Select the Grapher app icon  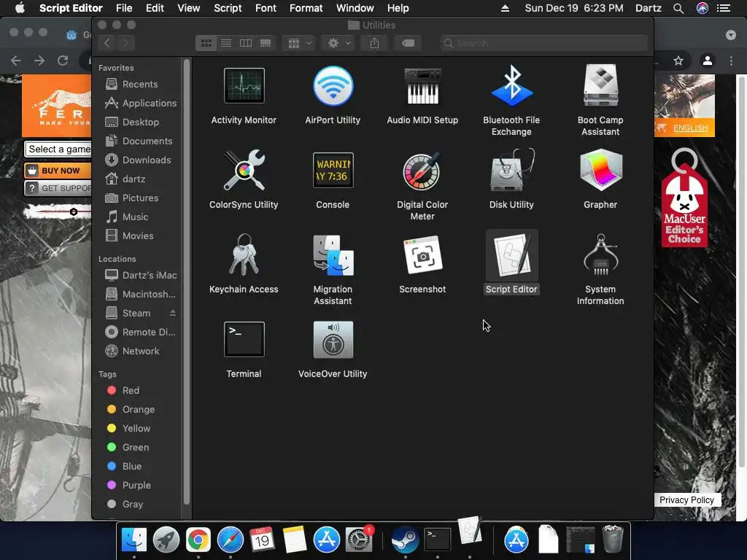601,170
